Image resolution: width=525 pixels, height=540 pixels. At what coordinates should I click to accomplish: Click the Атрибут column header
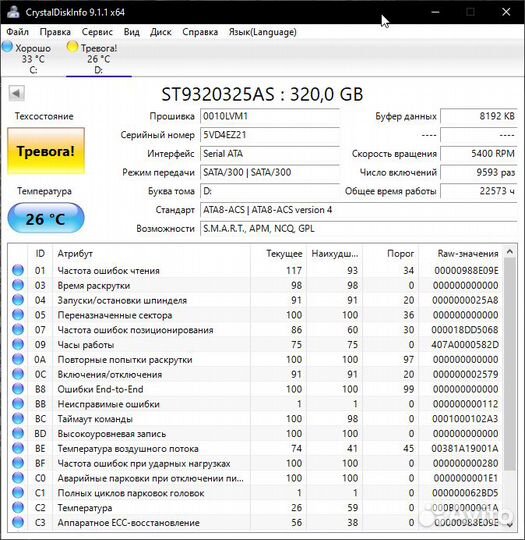152,253
